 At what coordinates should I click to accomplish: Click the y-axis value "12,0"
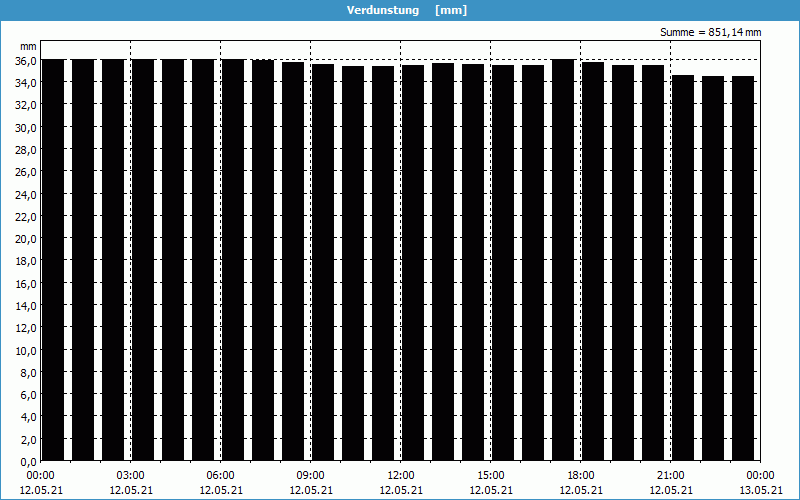point(26,328)
